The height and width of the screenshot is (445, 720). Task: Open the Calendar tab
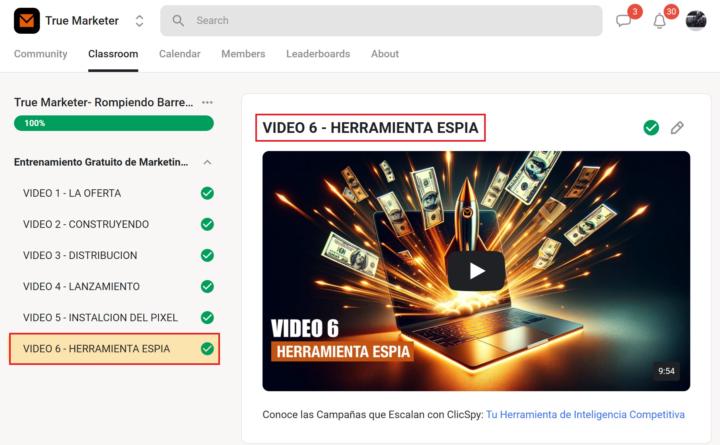coord(180,54)
